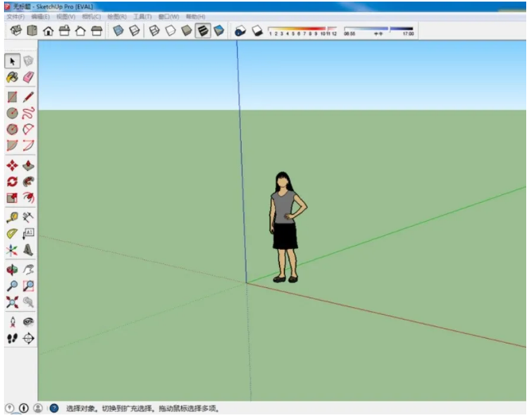The width and height of the screenshot is (531, 420).
Task: Switch to Back house view
Action: coord(80,31)
